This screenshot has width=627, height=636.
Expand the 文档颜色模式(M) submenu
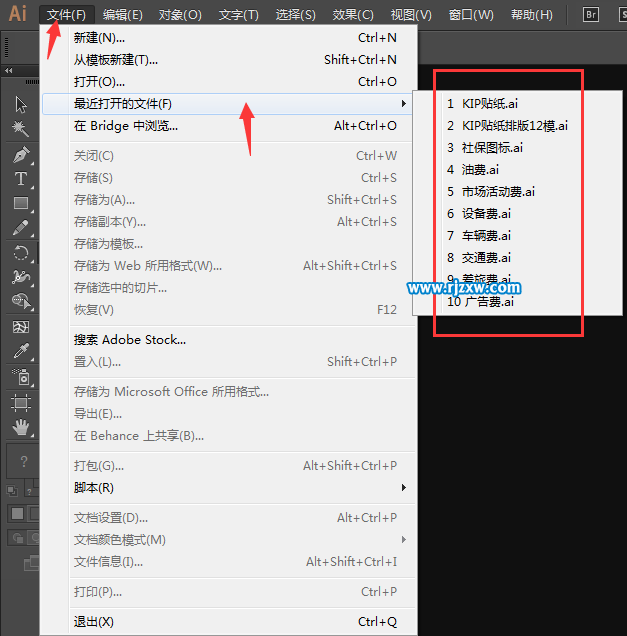(229, 539)
